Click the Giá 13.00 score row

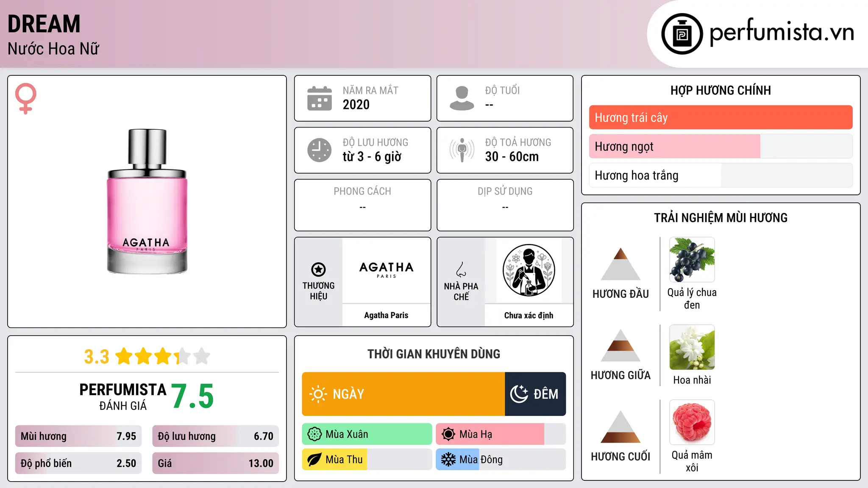click(x=215, y=463)
